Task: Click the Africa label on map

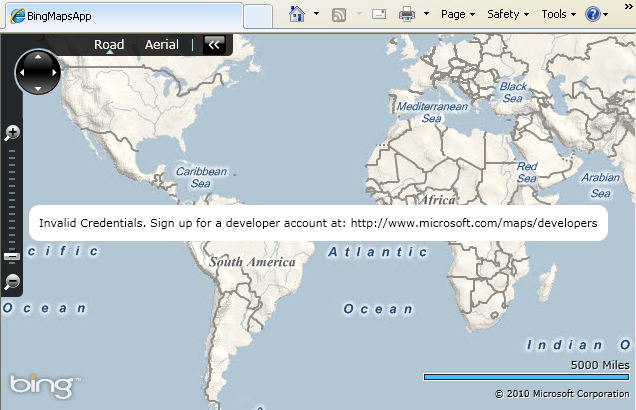Action: coord(437,199)
